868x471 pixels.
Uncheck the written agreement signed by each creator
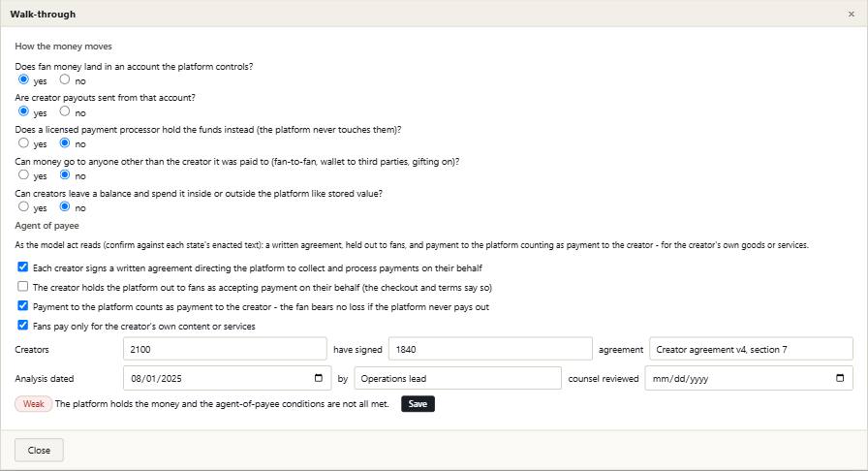(x=22, y=267)
